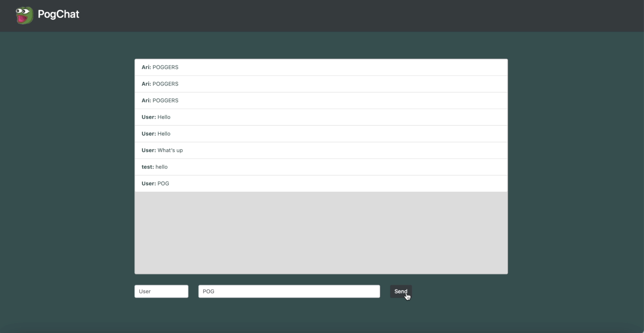Click bold "User:" name in What's up message
The image size is (644, 333).
click(149, 150)
